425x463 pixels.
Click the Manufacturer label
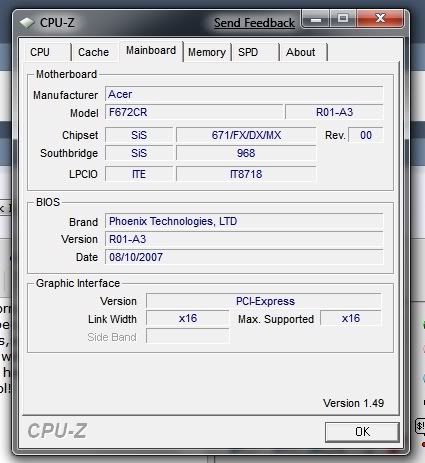click(65, 95)
